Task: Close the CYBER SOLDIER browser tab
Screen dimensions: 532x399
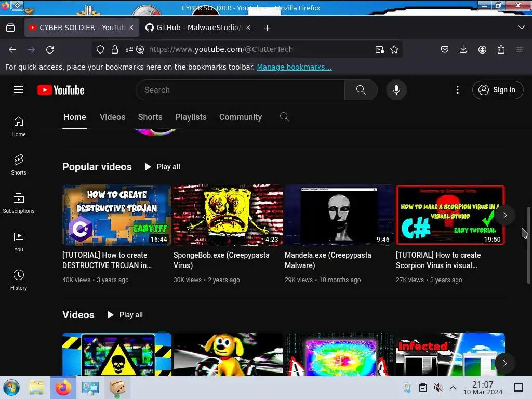Action: click(x=131, y=28)
